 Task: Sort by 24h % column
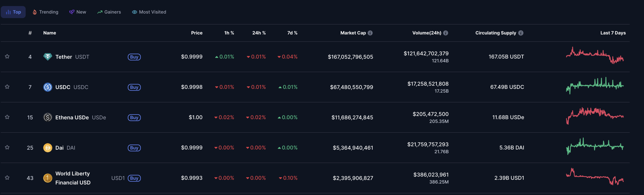[259, 33]
